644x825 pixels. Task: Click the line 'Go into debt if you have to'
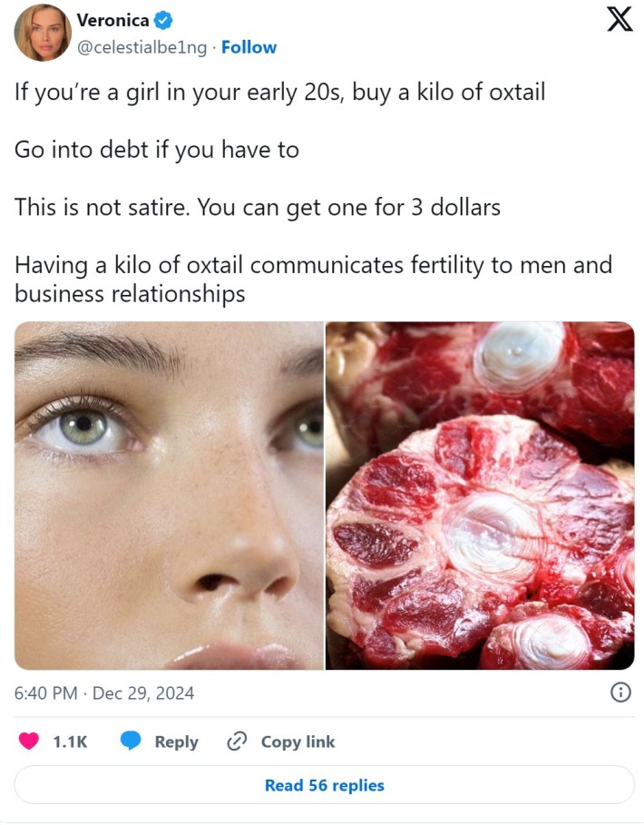(x=157, y=150)
